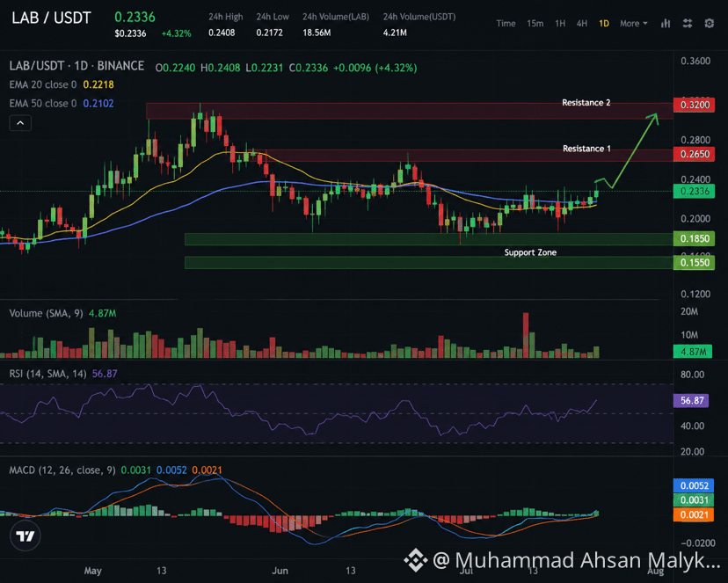
Task: Click the 0.2650 resistance price label
Action: tap(694, 154)
